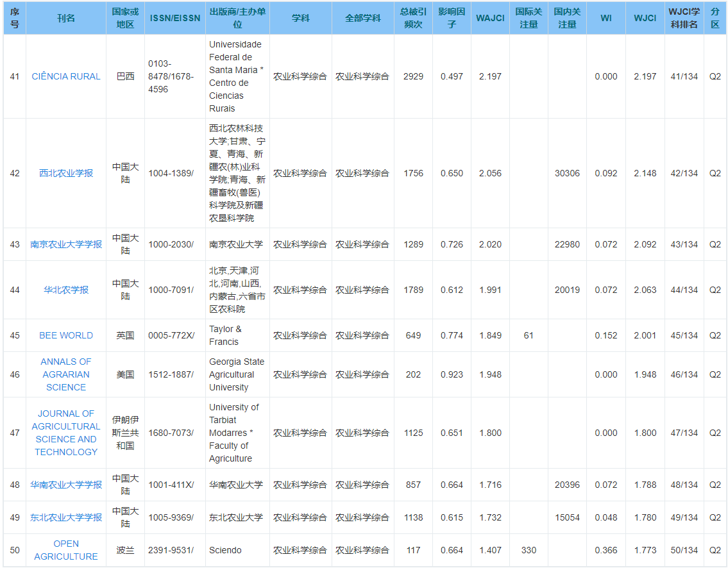Click international attention value 330
Viewport: 728px width, 568px height.
tap(529, 550)
